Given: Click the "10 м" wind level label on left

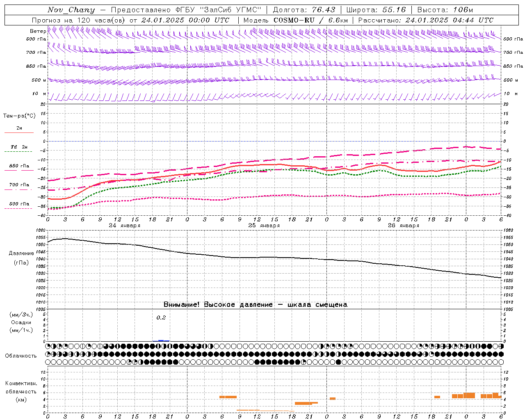Looking at the screenshot, I should (39, 94).
